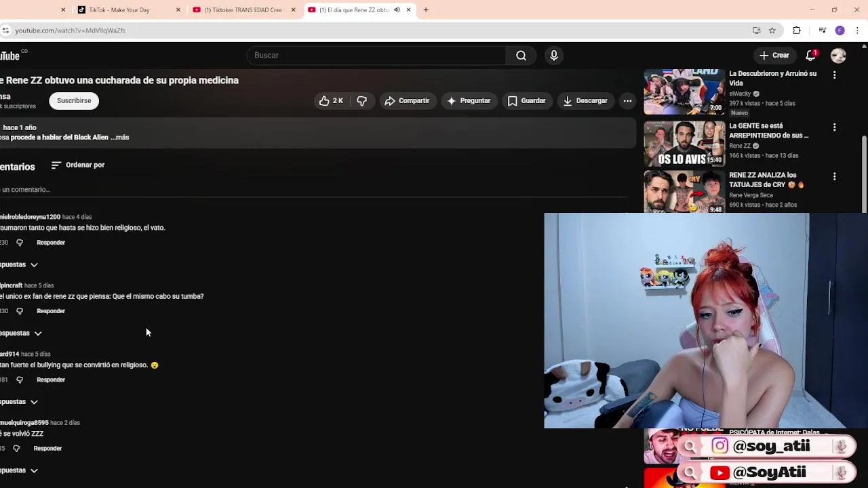Dislike the 'se volvió ZZZ' comment

(x=16, y=448)
